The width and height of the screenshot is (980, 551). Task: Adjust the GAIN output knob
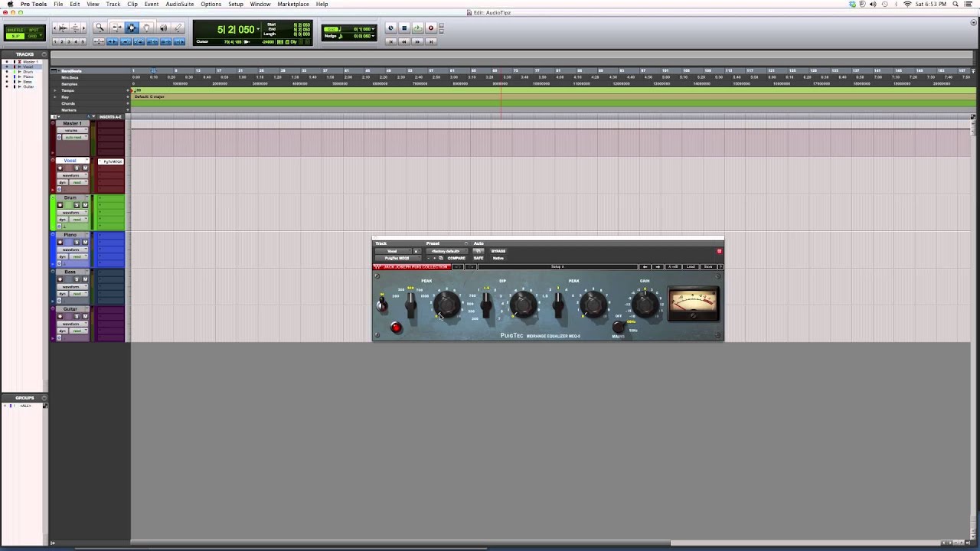click(x=645, y=303)
